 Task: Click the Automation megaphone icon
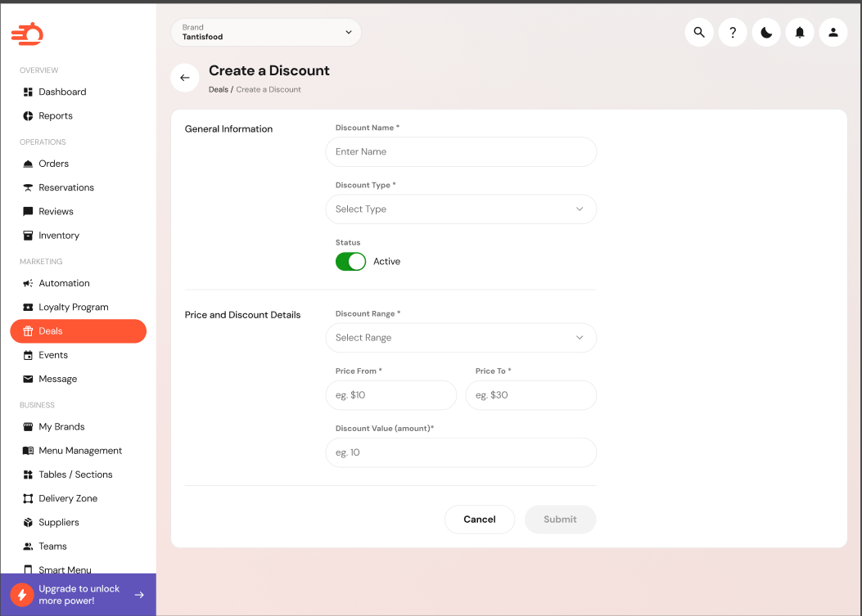pyautogui.click(x=28, y=283)
